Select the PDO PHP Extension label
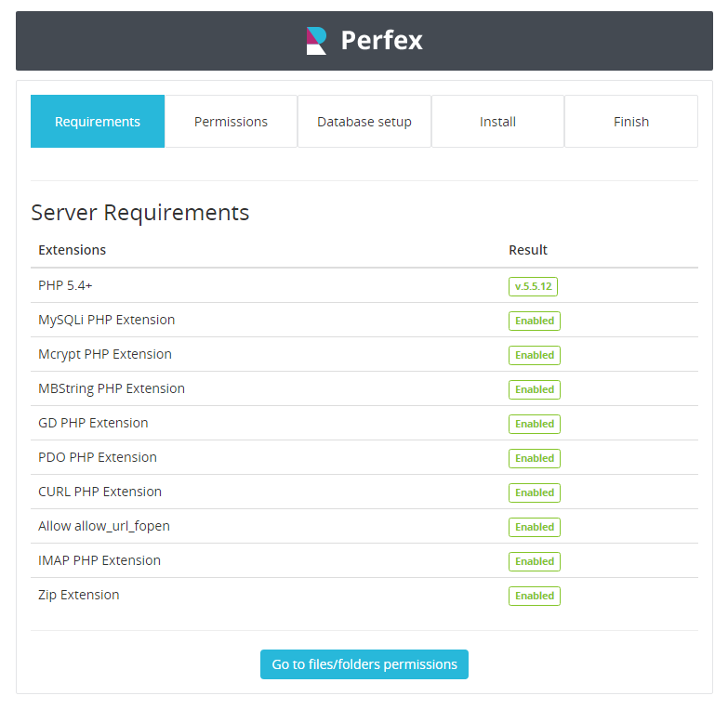 coord(98,457)
